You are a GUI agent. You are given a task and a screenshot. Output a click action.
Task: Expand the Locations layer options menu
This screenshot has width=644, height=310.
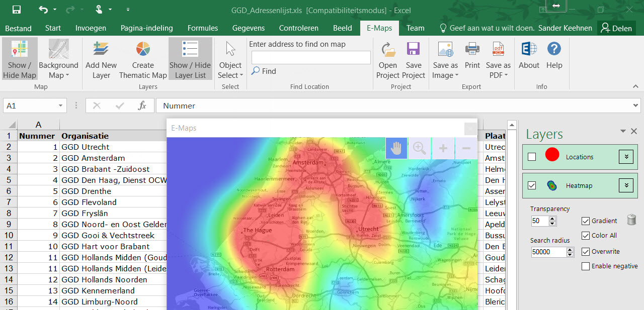[626, 156]
